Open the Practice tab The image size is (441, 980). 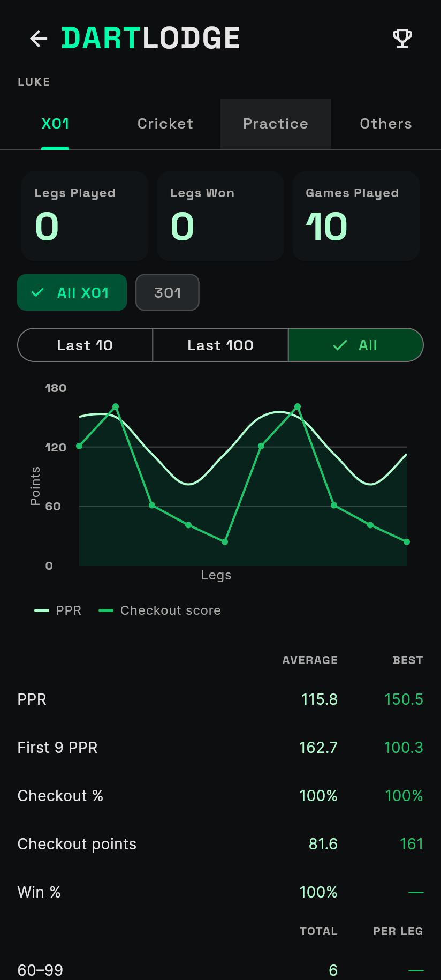[x=276, y=124]
